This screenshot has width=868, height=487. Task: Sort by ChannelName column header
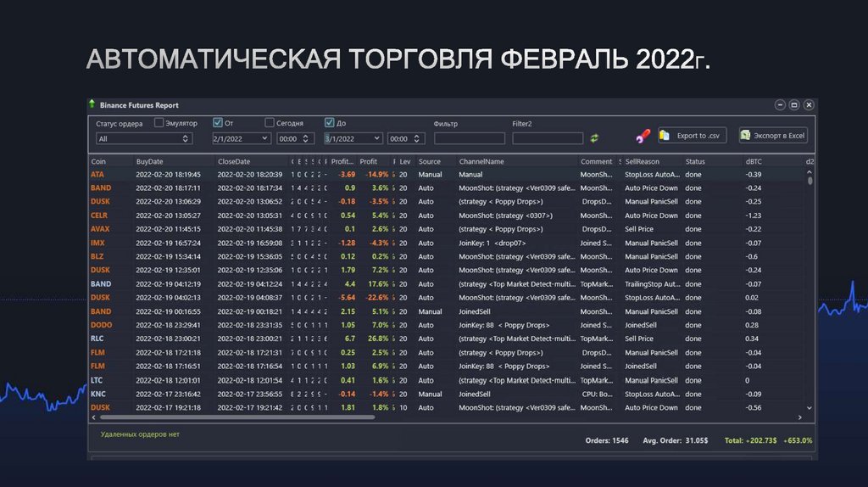click(481, 162)
